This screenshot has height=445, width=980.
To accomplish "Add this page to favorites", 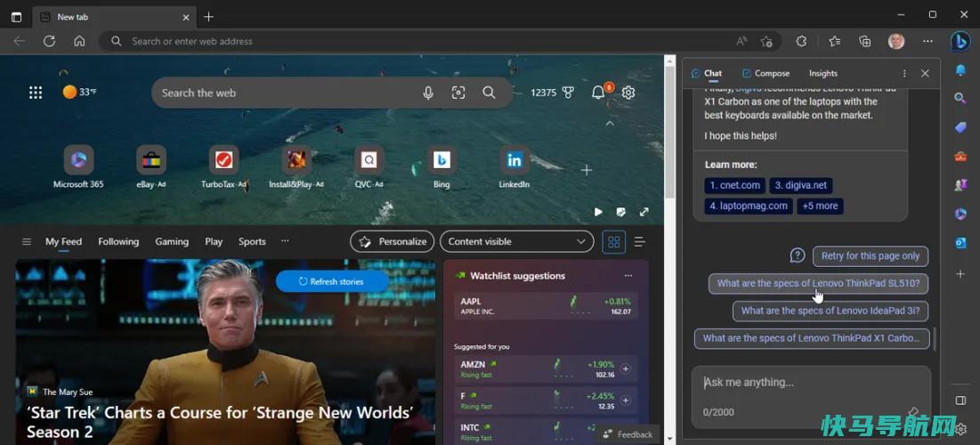I will pyautogui.click(x=767, y=41).
